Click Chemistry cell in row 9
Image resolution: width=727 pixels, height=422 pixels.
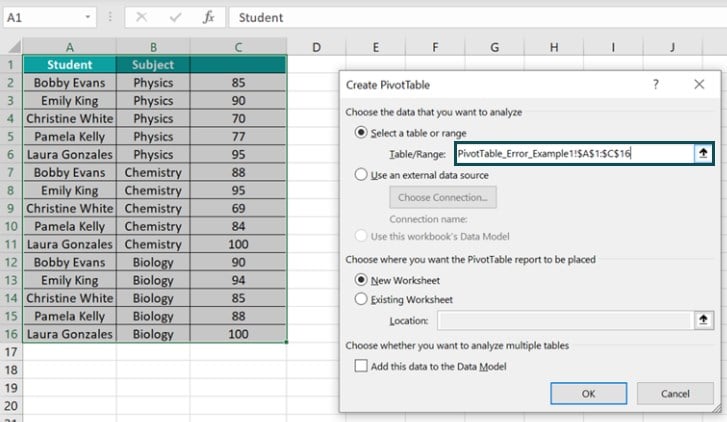click(x=153, y=208)
